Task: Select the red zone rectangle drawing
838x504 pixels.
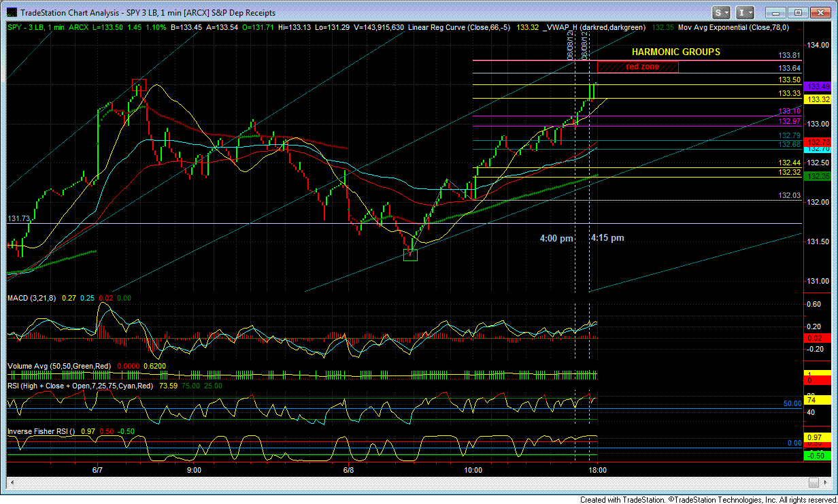Action: tap(638, 67)
